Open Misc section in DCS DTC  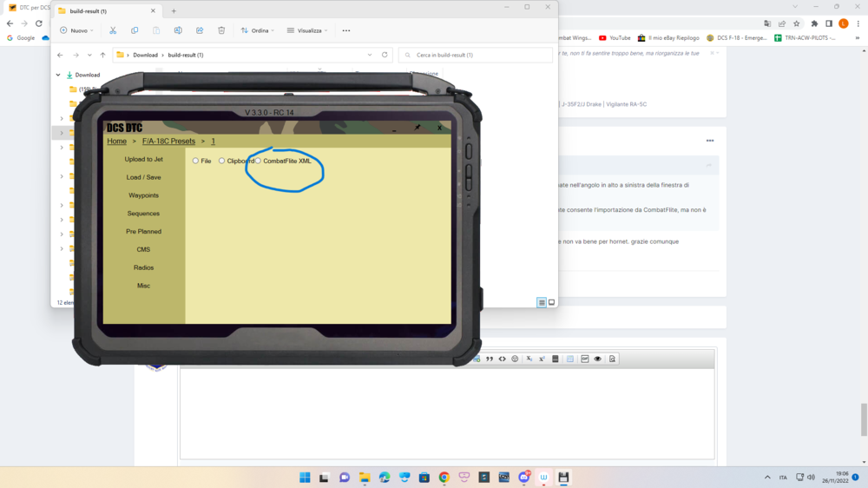pyautogui.click(x=143, y=286)
